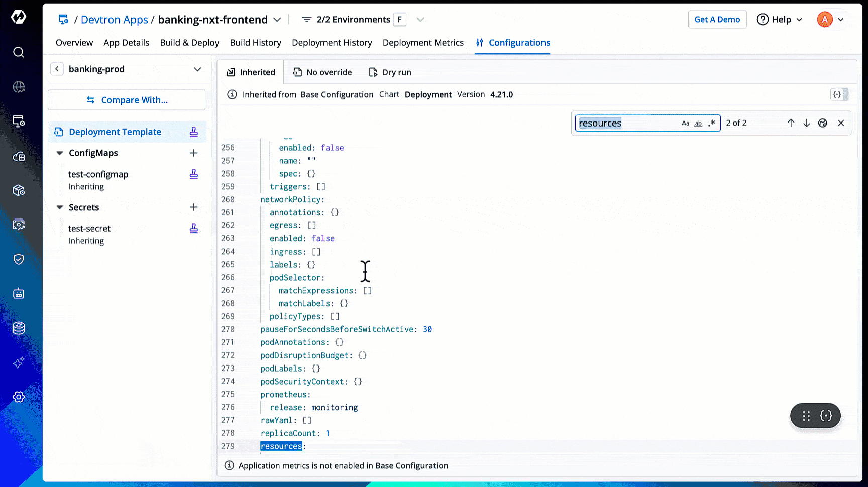The image size is (868, 487).
Task: Open Security shield icon in sidebar
Action: tap(19, 259)
